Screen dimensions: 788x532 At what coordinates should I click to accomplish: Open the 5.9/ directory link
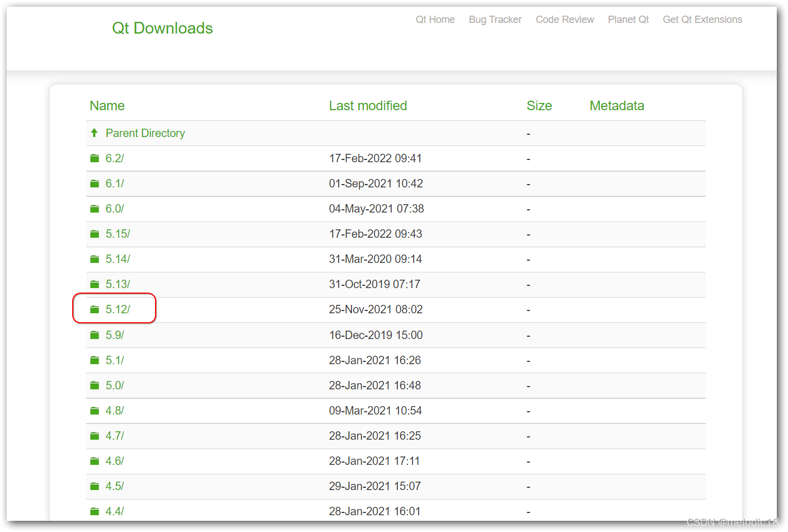click(115, 335)
